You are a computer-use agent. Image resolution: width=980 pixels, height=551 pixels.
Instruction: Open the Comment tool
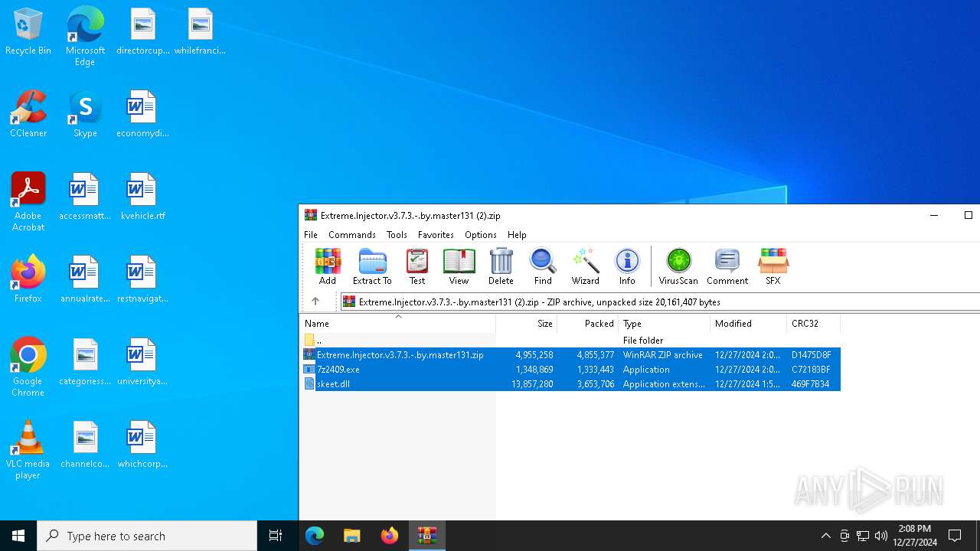pos(727,266)
